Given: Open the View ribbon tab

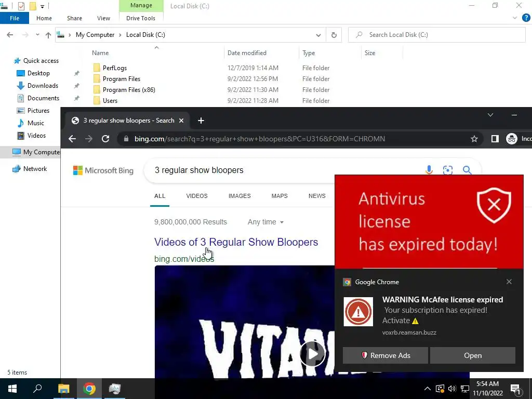Looking at the screenshot, I should 103,18.
